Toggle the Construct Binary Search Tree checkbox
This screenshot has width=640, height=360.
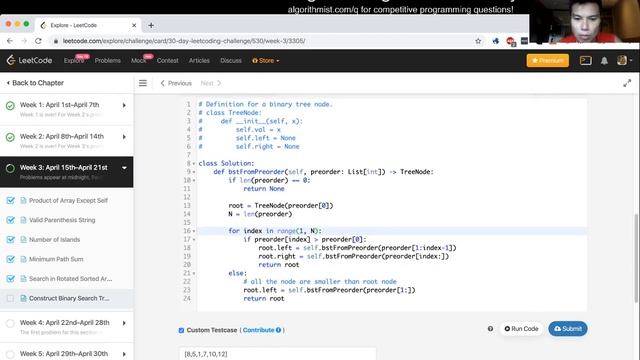(10, 298)
